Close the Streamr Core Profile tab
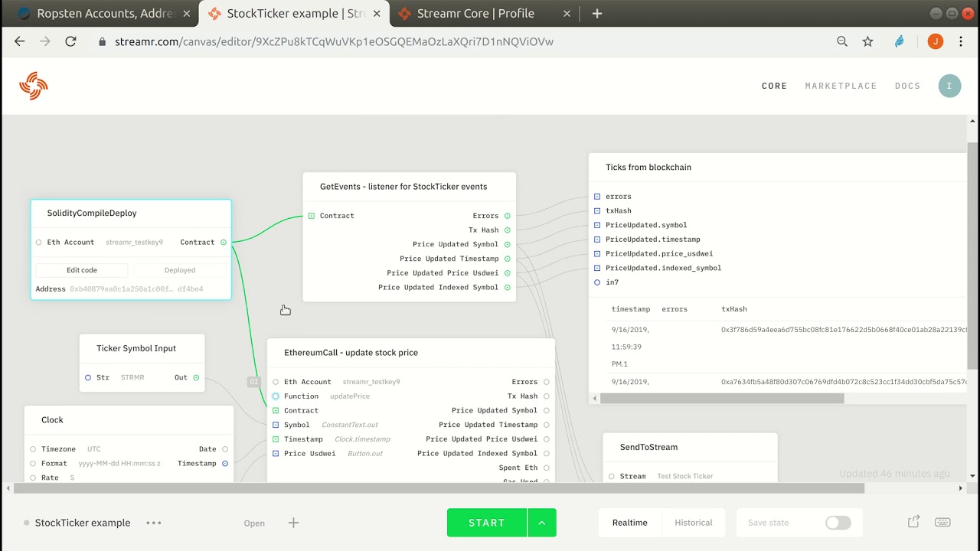The image size is (980, 551). click(x=567, y=14)
